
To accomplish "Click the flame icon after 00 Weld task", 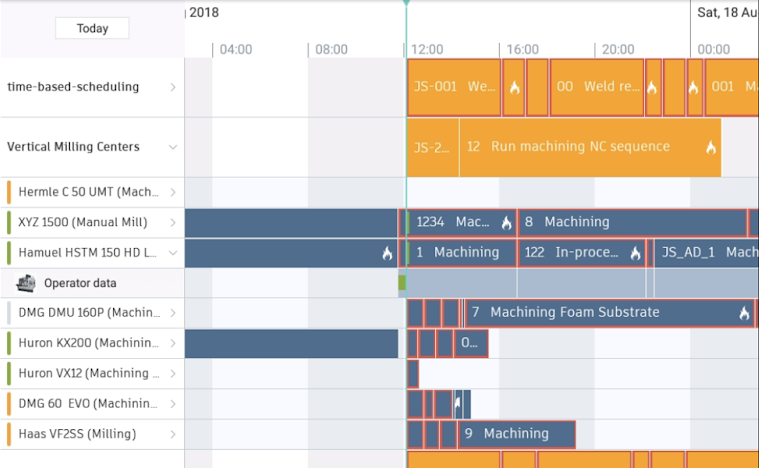I will coord(652,88).
